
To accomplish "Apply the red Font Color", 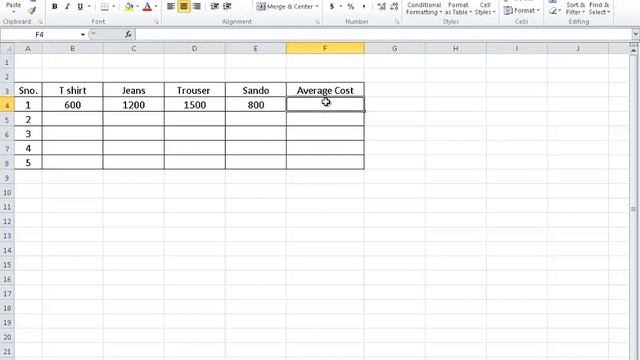I will click(x=147, y=7).
